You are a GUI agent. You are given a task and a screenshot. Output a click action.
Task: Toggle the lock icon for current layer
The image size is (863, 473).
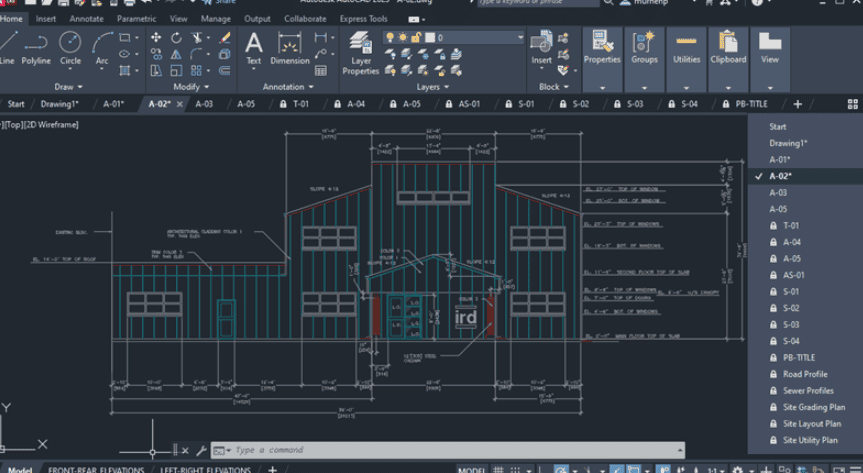(x=415, y=38)
